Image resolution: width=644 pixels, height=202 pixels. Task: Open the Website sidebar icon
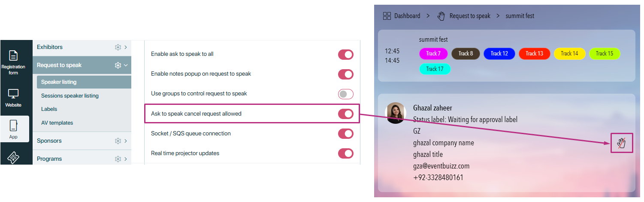[x=13, y=94]
